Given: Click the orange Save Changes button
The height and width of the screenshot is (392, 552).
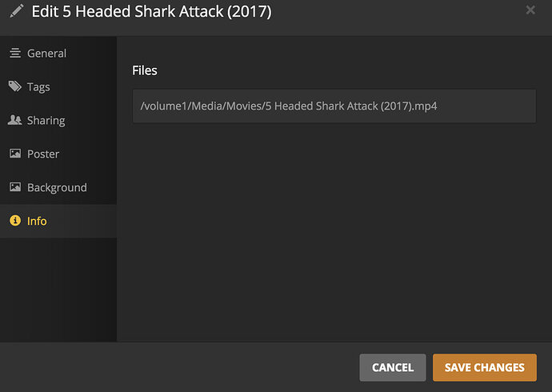Looking at the screenshot, I should (484, 367).
